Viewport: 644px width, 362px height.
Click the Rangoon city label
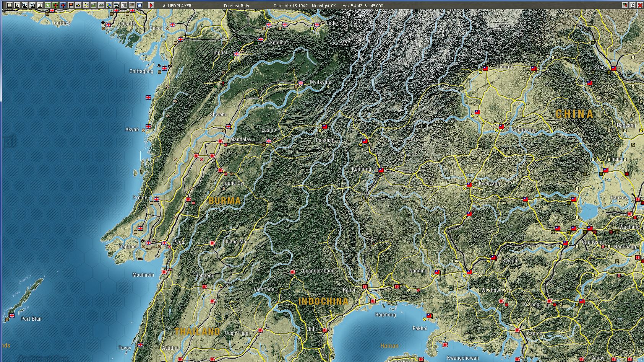pyautogui.click(x=128, y=247)
